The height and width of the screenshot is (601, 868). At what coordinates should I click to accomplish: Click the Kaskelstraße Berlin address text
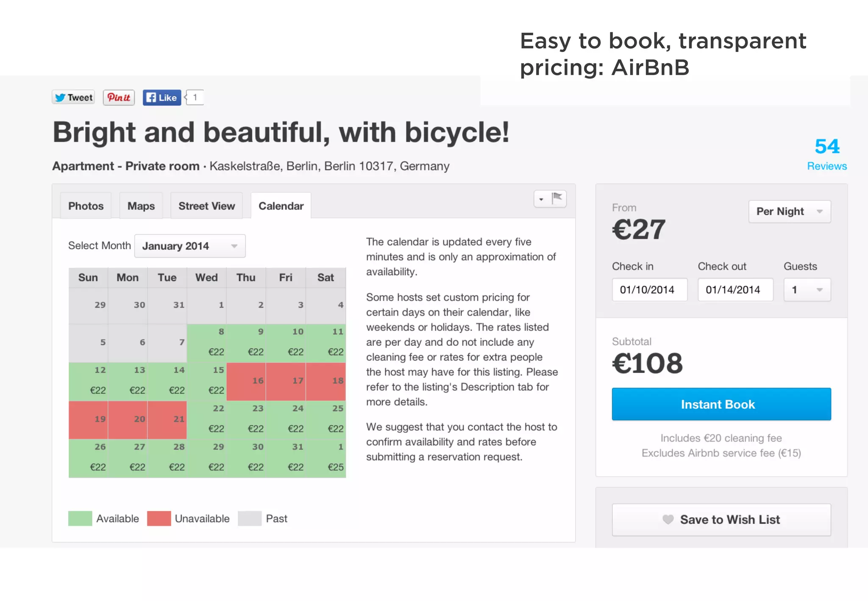pos(329,166)
